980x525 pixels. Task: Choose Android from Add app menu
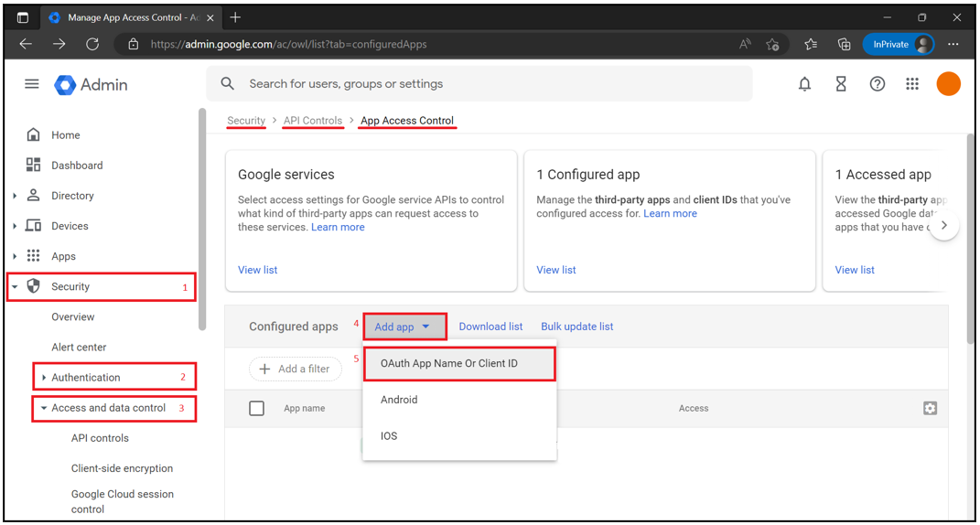click(x=459, y=400)
